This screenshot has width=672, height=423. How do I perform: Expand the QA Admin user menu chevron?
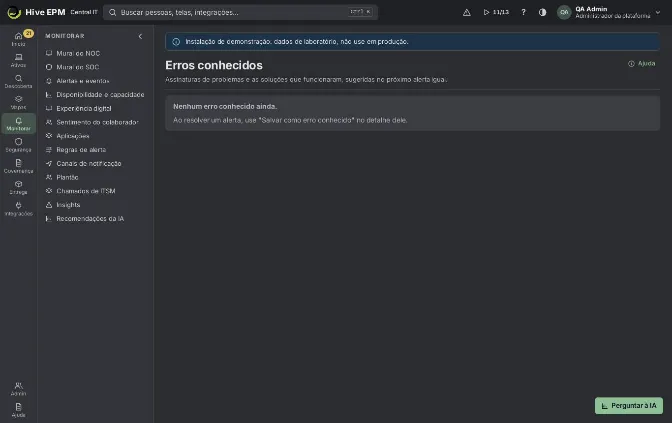point(658,12)
